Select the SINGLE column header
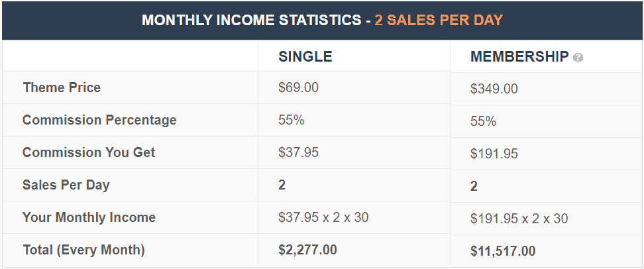The width and height of the screenshot is (644, 269). (305, 57)
